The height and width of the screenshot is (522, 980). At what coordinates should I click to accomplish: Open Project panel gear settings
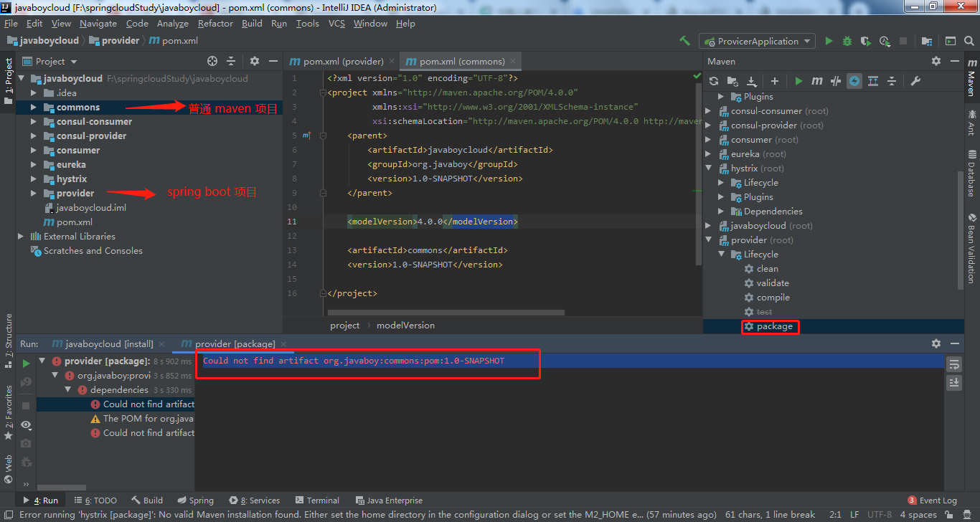click(x=254, y=62)
